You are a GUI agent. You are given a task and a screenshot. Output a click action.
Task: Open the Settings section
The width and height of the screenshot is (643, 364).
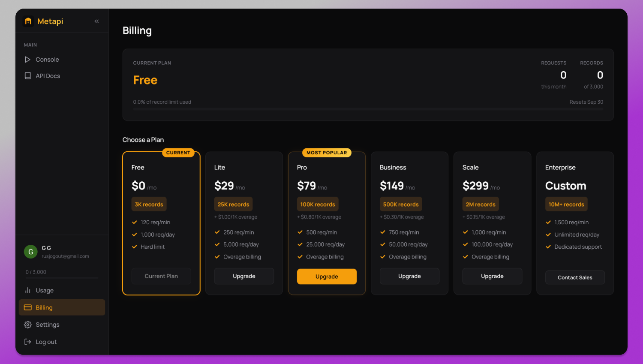click(x=62, y=325)
